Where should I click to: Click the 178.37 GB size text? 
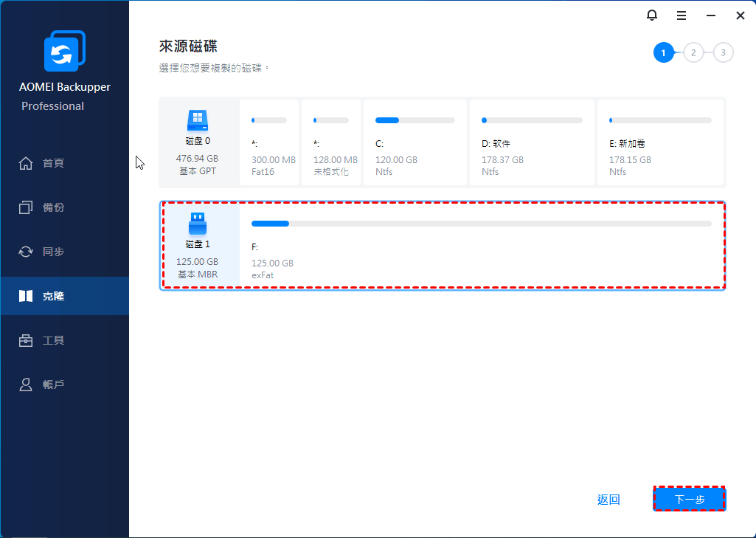tap(502, 159)
